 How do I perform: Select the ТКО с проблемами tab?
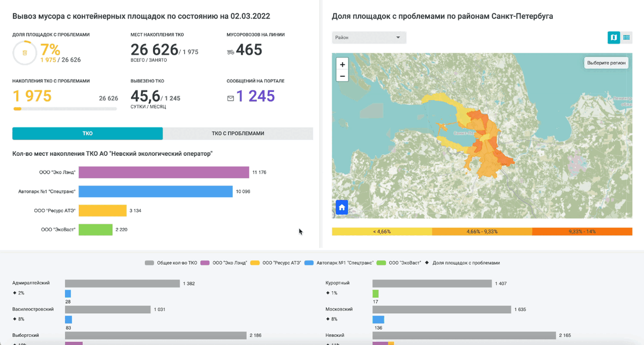coord(238,133)
